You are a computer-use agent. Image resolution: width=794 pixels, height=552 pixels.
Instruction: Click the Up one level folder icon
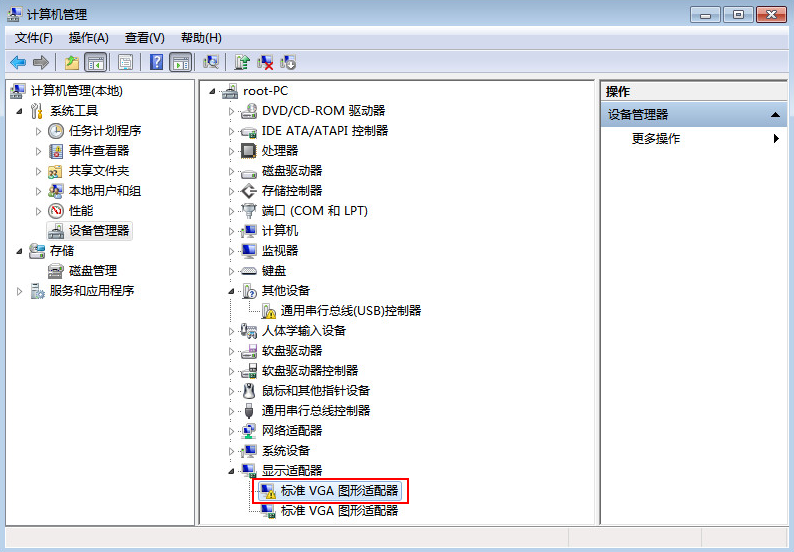[x=72, y=62]
